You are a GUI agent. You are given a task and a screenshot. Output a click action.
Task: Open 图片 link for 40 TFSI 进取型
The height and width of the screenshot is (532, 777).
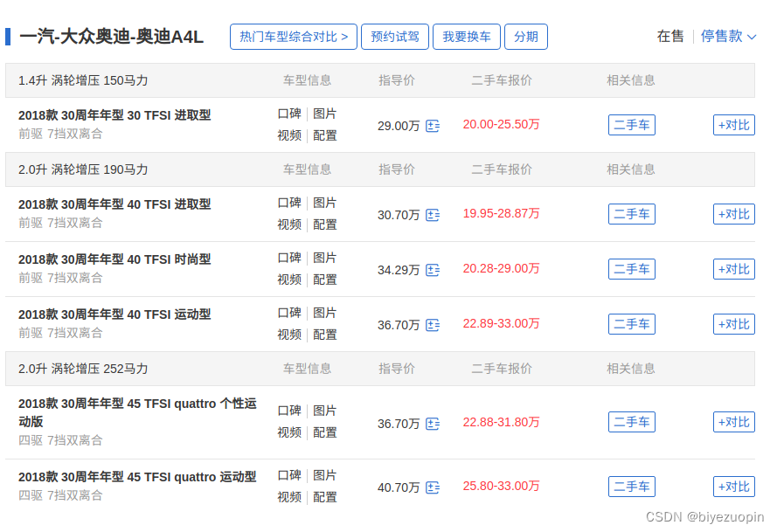tap(324, 203)
